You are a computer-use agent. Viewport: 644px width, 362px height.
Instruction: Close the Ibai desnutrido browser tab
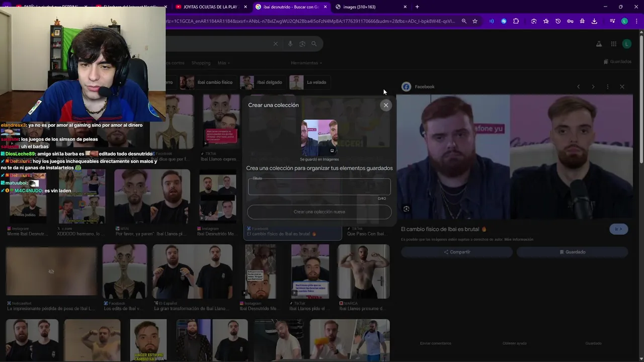coord(325,7)
